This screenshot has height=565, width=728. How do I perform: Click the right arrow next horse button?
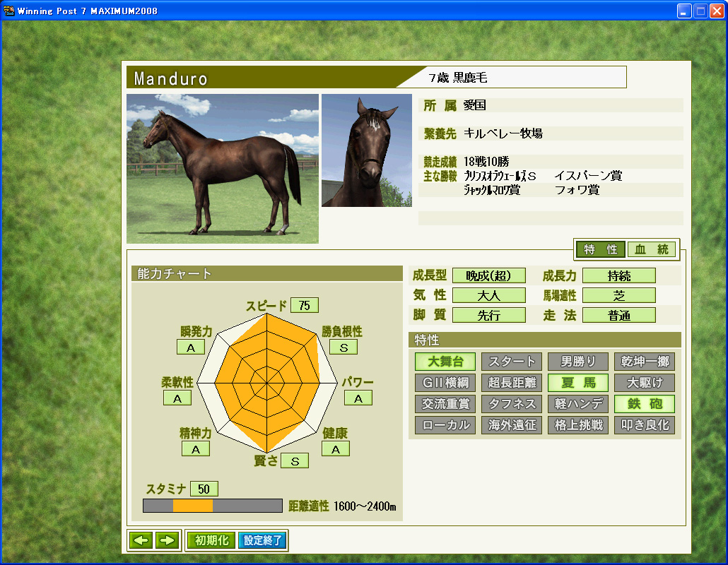167,540
